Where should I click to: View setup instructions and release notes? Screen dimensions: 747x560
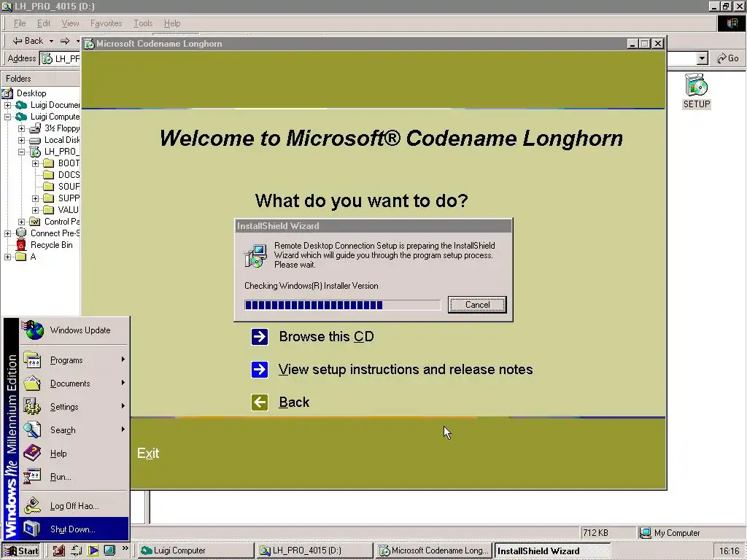406,370
